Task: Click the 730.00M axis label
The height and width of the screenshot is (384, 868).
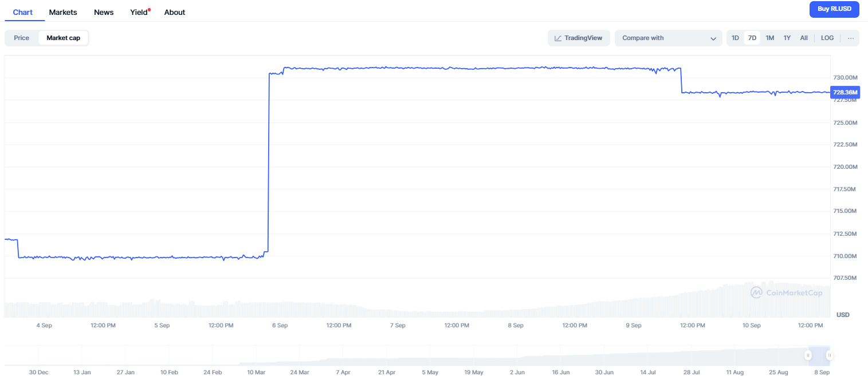Action: (845, 78)
